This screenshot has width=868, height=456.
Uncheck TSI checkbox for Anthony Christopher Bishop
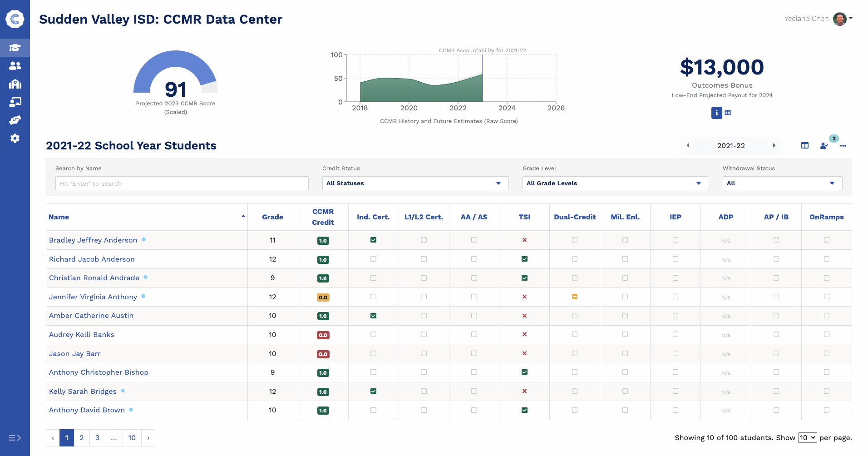[x=524, y=372]
